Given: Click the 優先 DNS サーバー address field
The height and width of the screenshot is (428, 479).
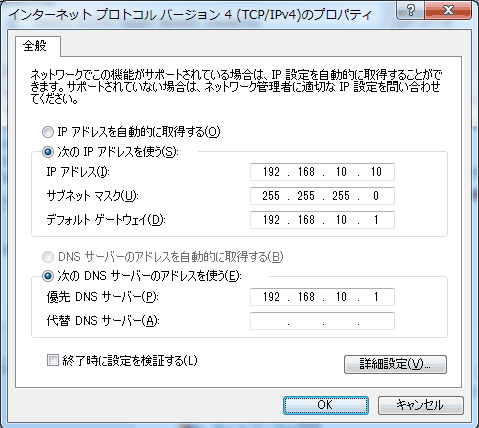Looking at the screenshot, I should pyautogui.click(x=322, y=297).
